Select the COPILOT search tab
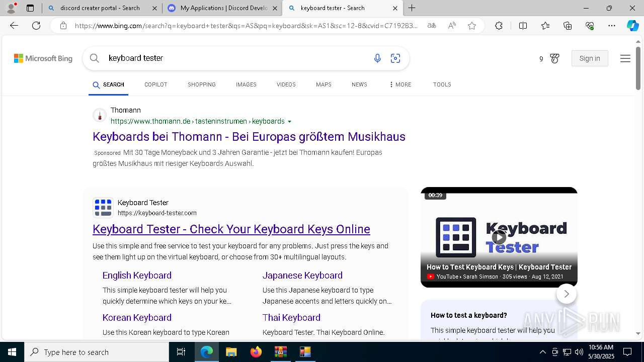This screenshot has height=362, width=644. 156,84
